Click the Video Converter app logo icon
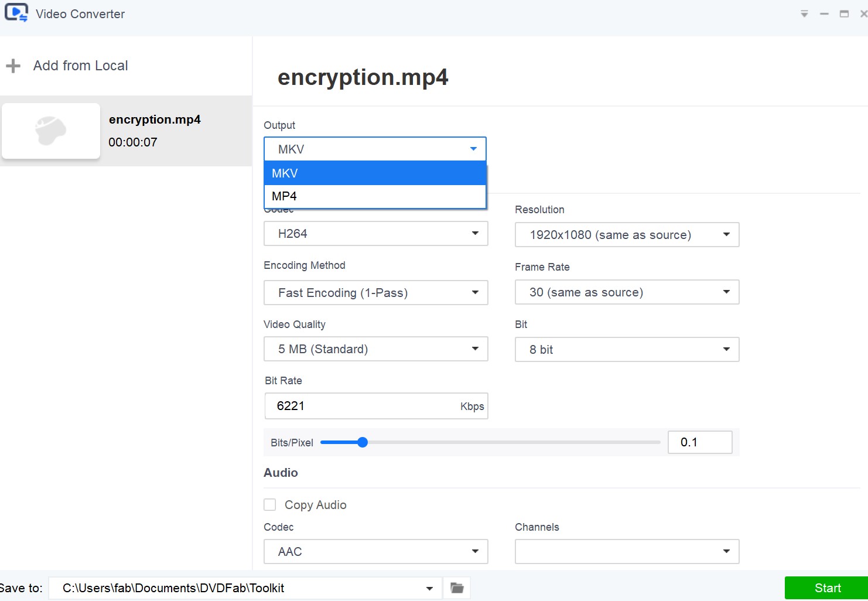Screen dimensions: 868x601 (16, 13)
